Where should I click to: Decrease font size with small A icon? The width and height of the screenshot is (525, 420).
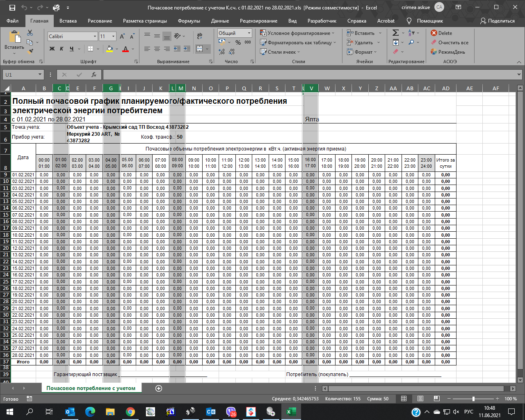coord(132,37)
